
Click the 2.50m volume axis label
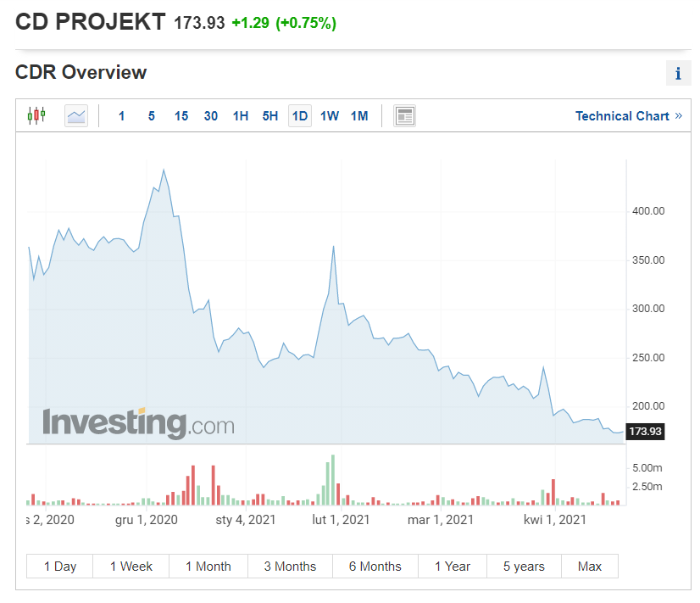point(647,487)
